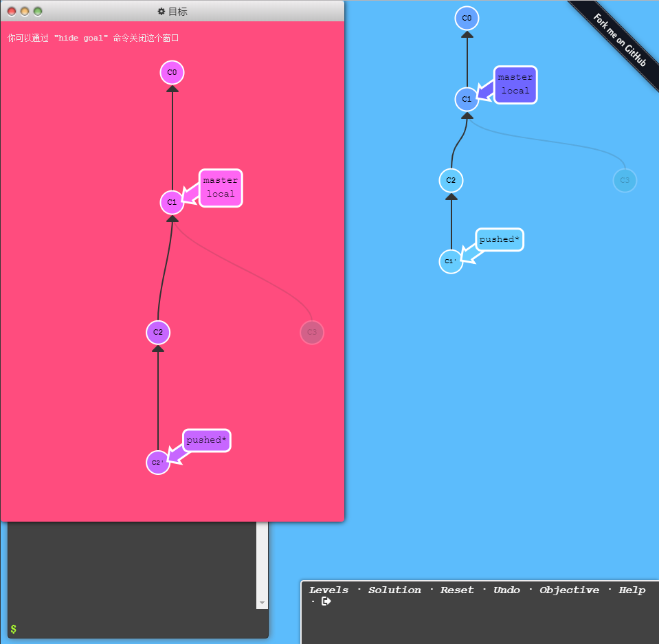Focus the terminal command prompt input

137,629
